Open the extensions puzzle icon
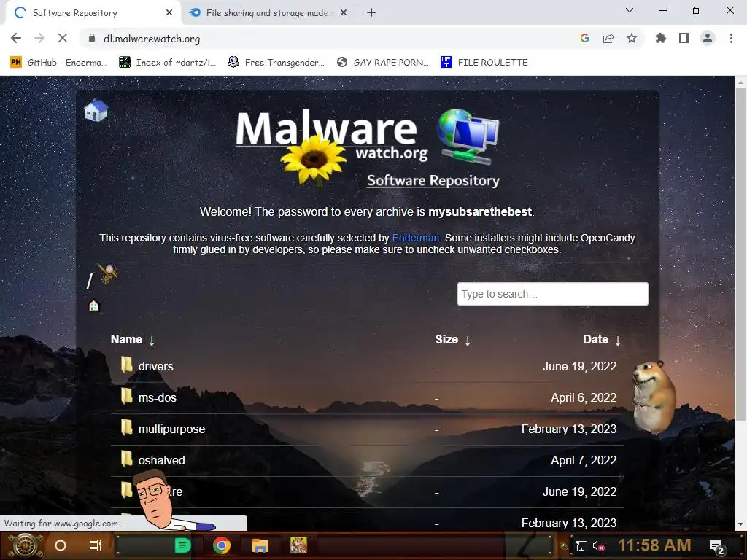This screenshot has width=747, height=560. [x=660, y=38]
